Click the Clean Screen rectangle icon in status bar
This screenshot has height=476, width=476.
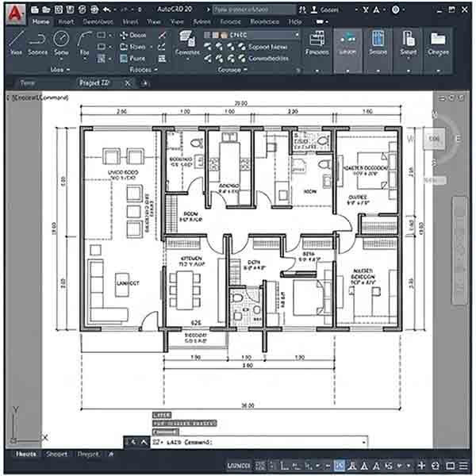click(x=450, y=465)
